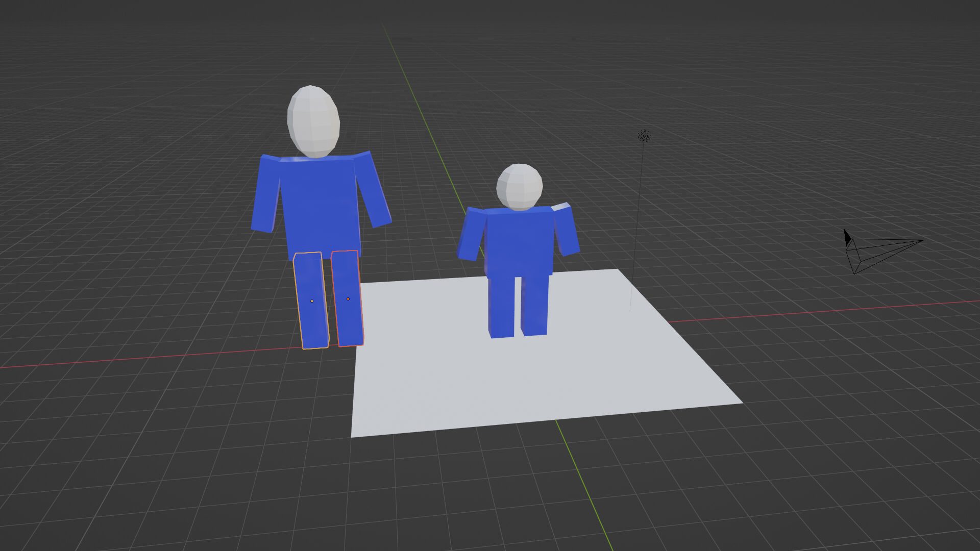
Task: Click origin dot on red-outlined leg
Action: [x=348, y=299]
